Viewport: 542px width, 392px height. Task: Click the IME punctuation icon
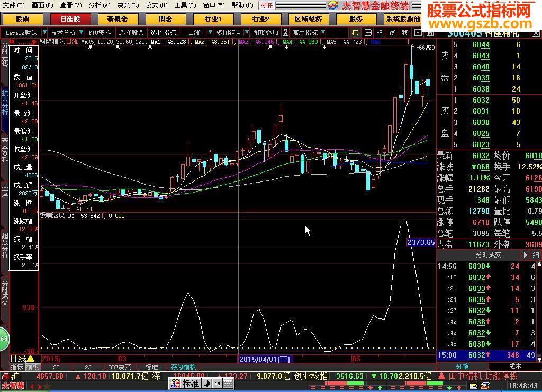217,384
